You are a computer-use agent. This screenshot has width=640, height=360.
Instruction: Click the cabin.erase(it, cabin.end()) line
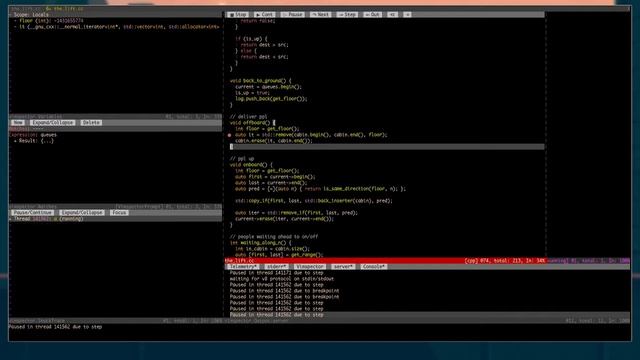[x=273, y=141]
